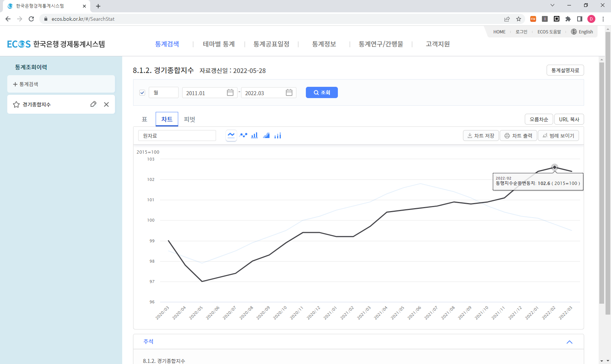Click the ECOS logo
This screenshot has height=364, width=611.
[x=56, y=44]
